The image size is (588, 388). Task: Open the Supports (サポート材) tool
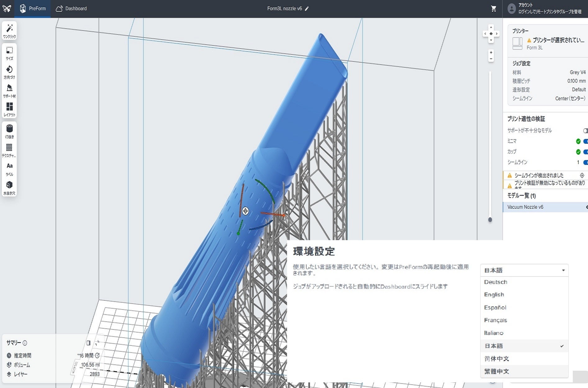[x=10, y=91]
